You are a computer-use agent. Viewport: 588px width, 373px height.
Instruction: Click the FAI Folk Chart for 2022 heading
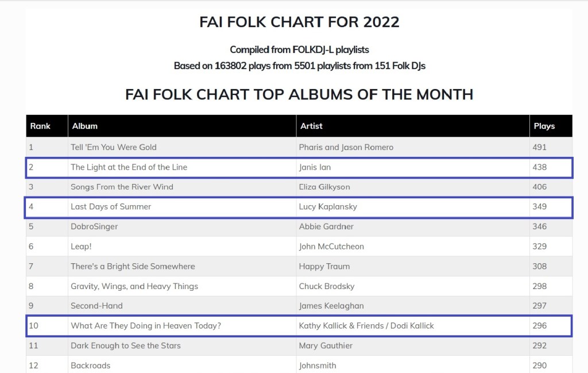[299, 22]
